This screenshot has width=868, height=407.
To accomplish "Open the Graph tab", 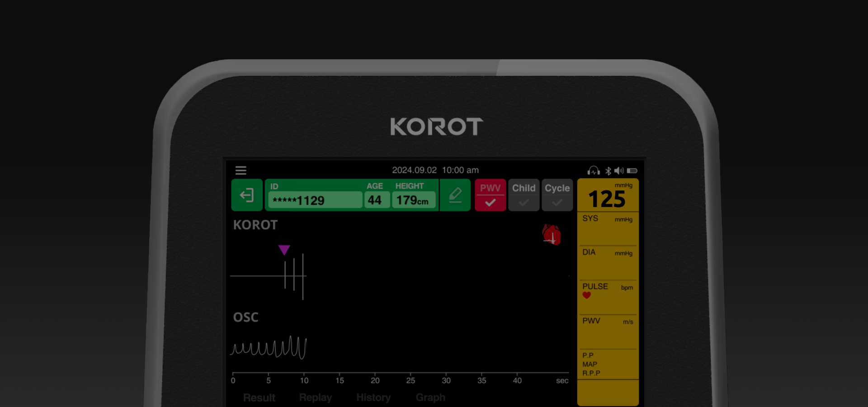I will coord(430,398).
